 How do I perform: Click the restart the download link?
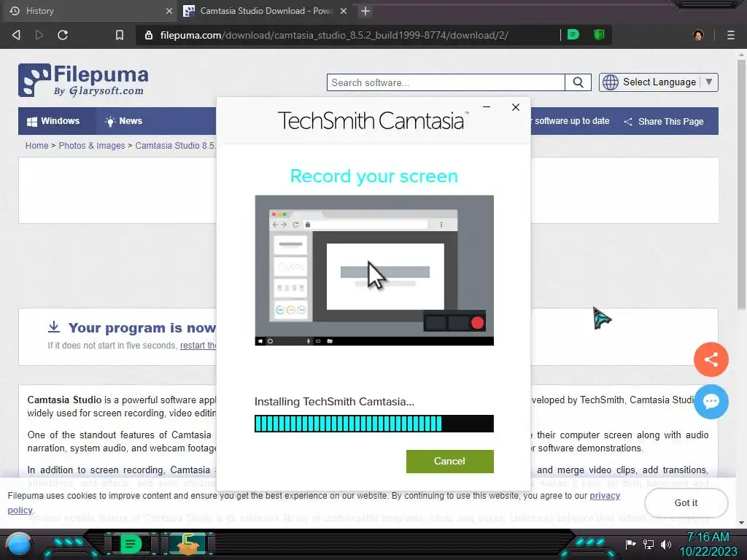coord(198,346)
